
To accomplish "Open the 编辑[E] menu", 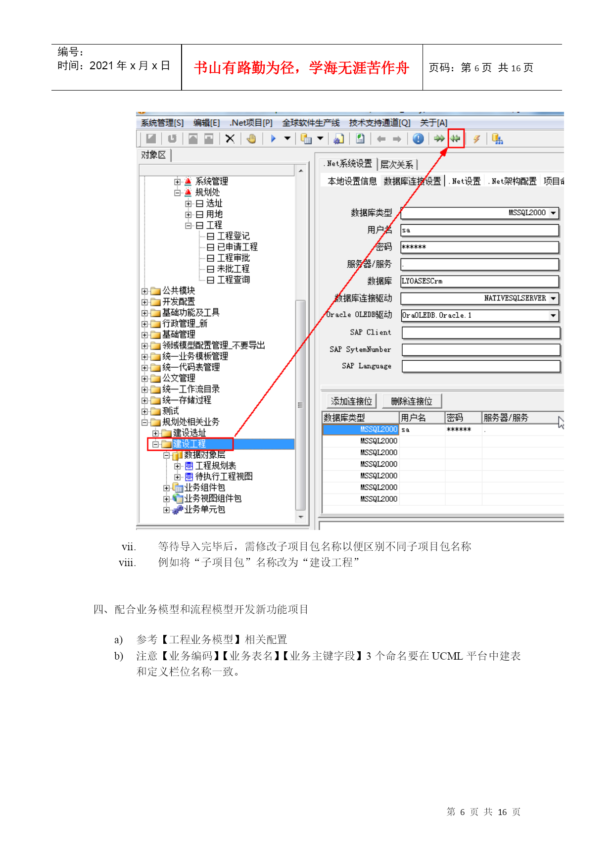I will click(x=206, y=123).
